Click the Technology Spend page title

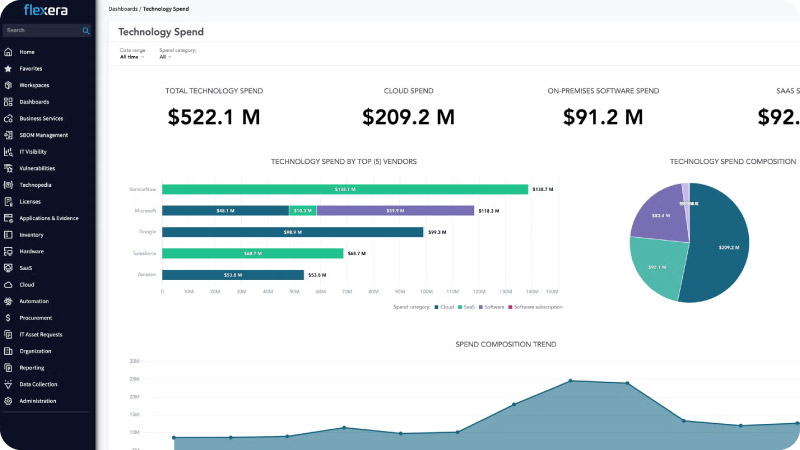pos(161,32)
